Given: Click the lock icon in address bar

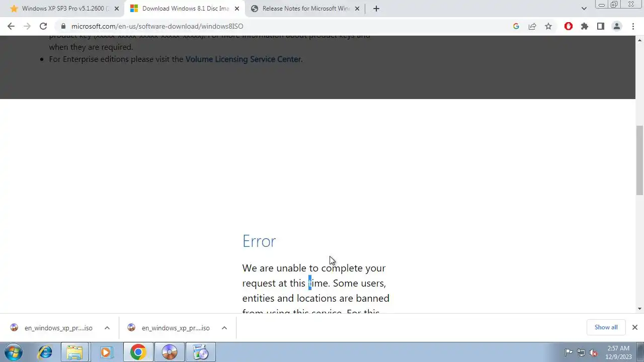Looking at the screenshot, I should (x=63, y=26).
